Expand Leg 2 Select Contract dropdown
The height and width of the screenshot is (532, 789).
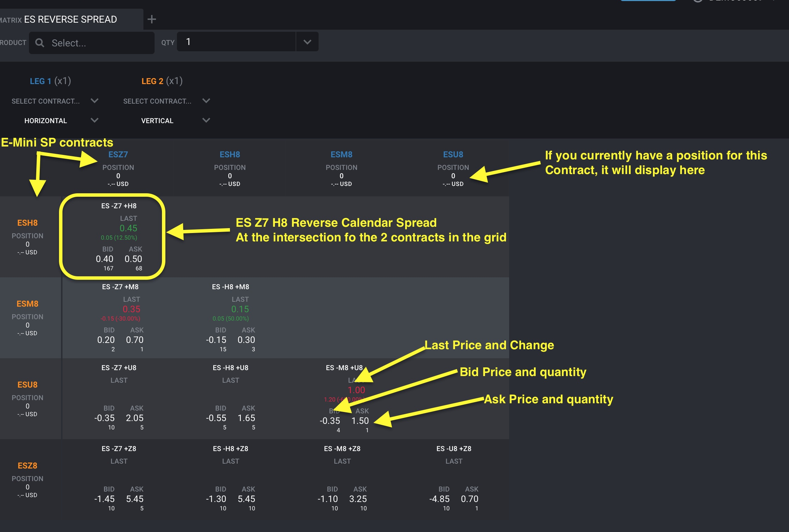pos(206,101)
